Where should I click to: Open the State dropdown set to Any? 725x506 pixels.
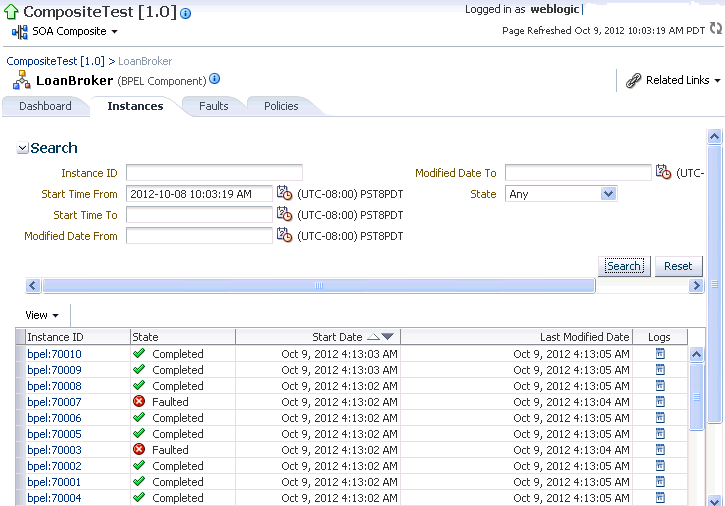point(561,194)
